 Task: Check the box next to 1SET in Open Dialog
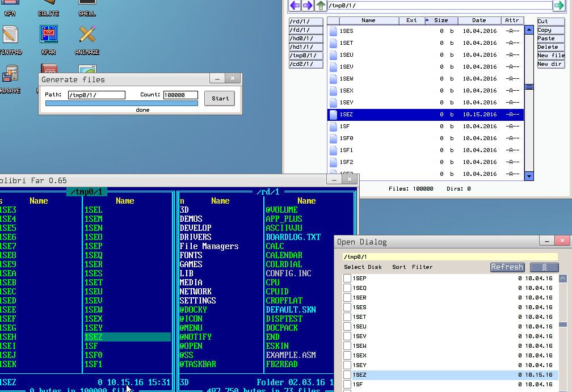347,317
